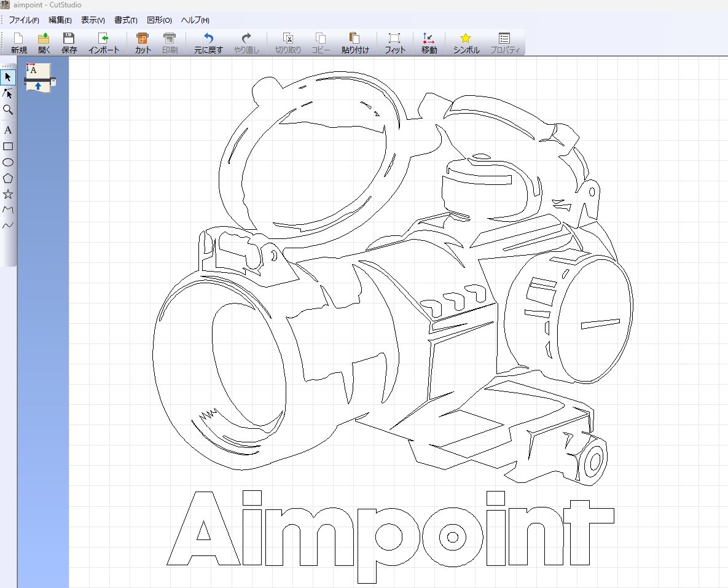Select the arrow selection tool

click(x=8, y=77)
